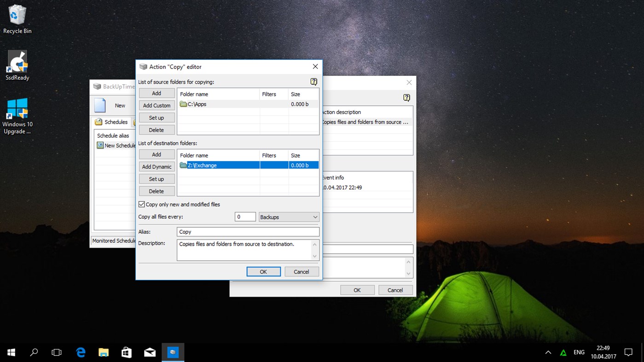Select the C:\Apps folder icon in source list
This screenshot has height=362, width=644.
pyautogui.click(x=184, y=104)
